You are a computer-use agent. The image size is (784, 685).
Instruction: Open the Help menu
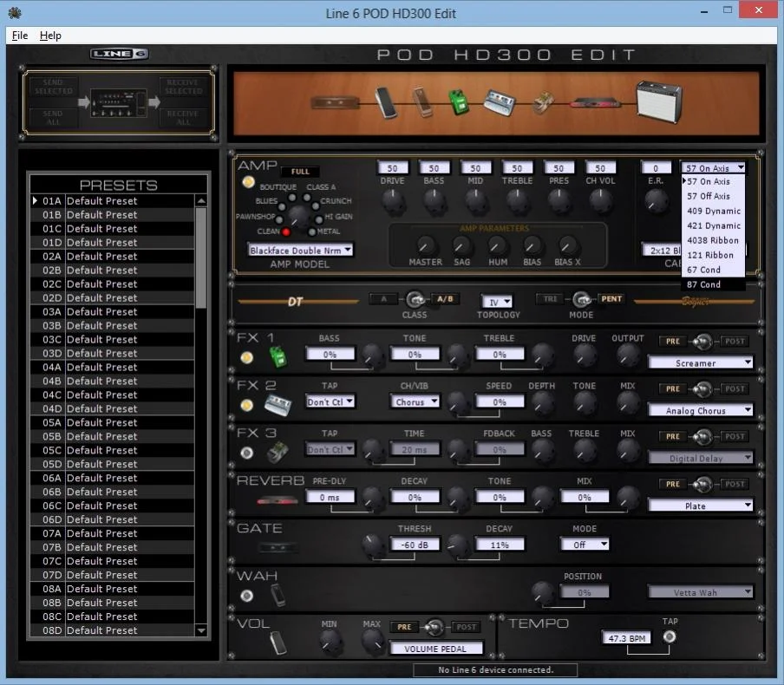coord(50,36)
